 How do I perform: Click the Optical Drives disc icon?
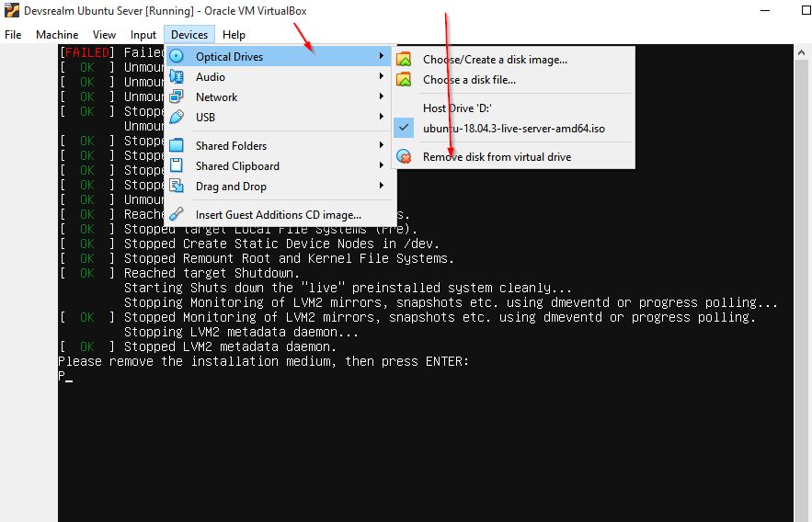click(177, 56)
